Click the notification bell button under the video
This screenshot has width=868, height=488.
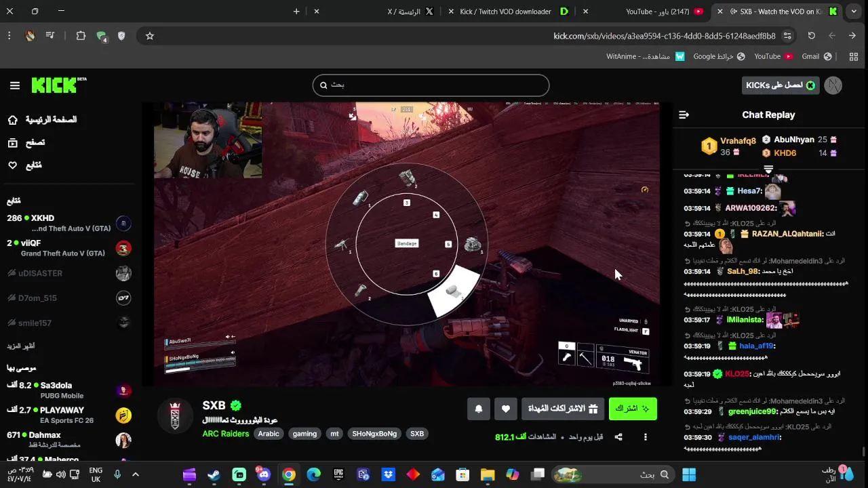(x=479, y=409)
